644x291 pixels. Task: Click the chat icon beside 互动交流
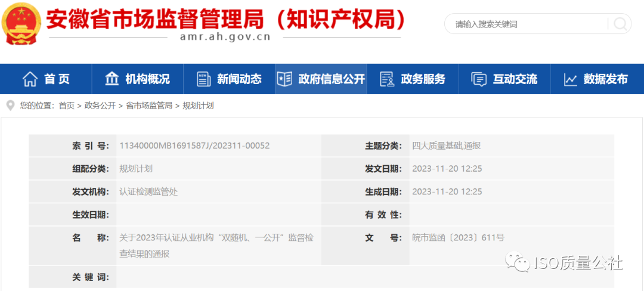(479, 79)
